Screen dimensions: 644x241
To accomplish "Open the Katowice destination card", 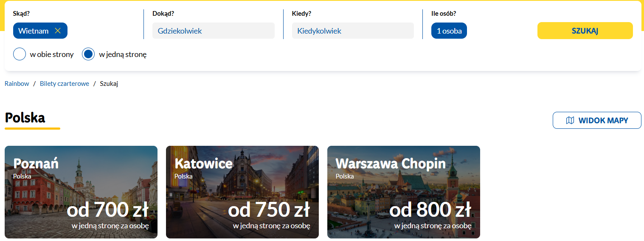I will coord(242,192).
